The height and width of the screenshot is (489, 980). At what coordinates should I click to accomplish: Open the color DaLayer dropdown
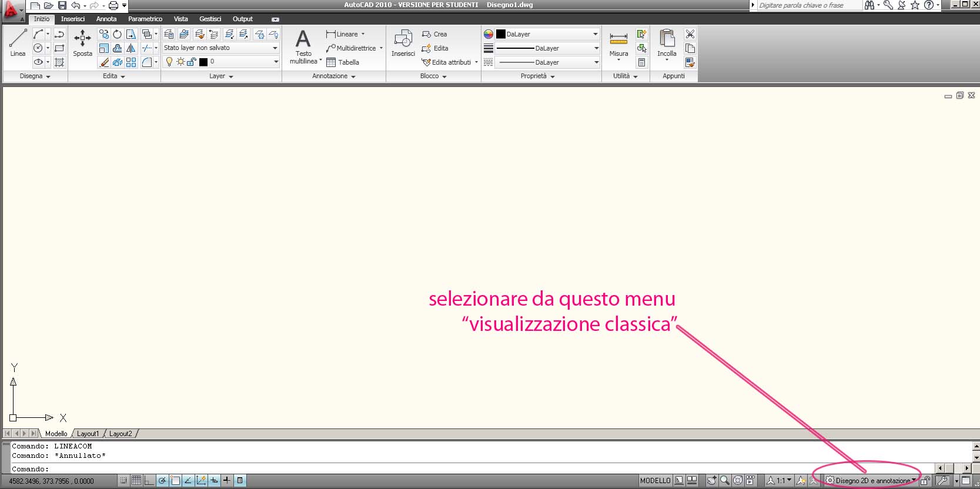click(x=547, y=34)
